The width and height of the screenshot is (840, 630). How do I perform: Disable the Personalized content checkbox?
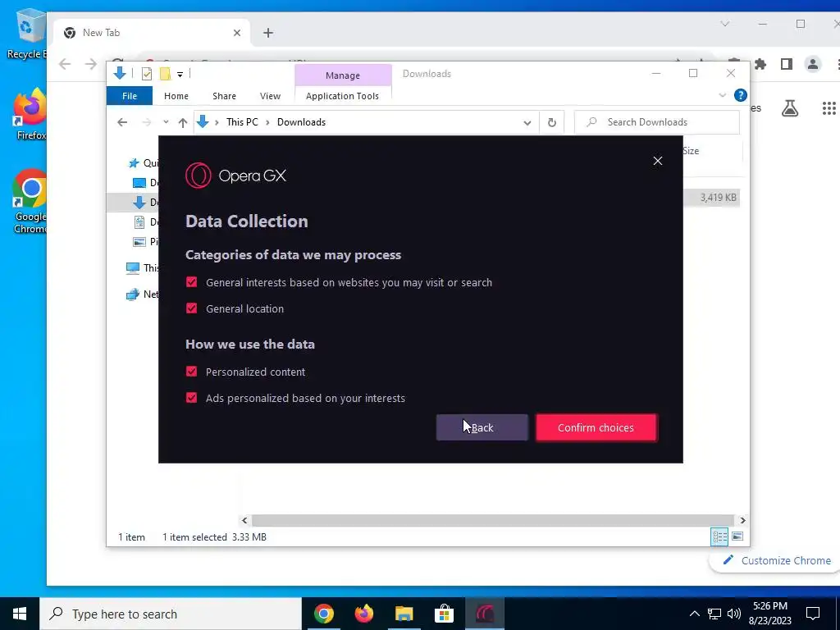[x=191, y=372]
